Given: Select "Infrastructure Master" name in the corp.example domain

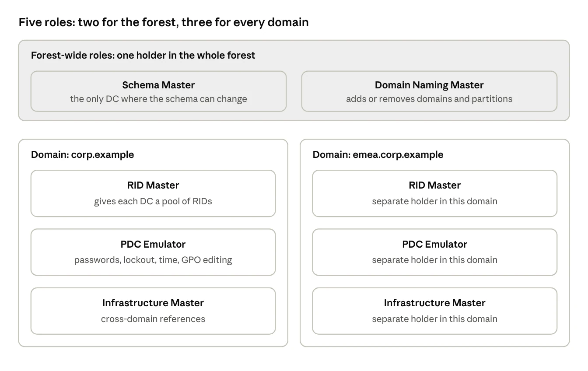Looking at the screenshot, I should [153, 303].
